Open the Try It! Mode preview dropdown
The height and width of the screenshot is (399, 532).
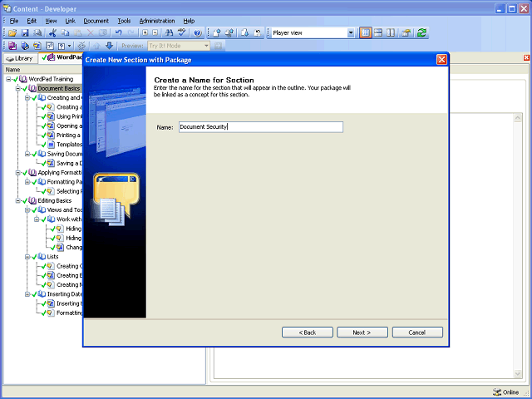[x=206, y=46]
